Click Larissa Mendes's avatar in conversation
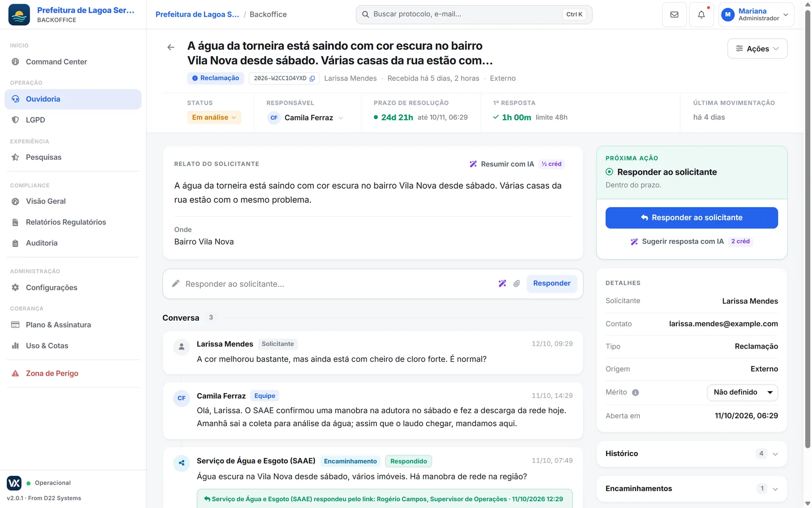Screen dimensions: 812x508 (x=181, y=347)
